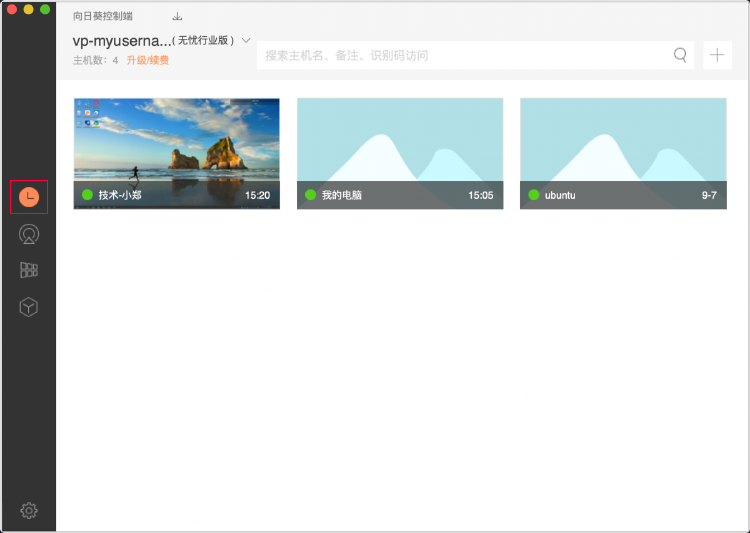
Task: Click the magnifier search icon
Action: pyautogui.click(x=680, y=55)
